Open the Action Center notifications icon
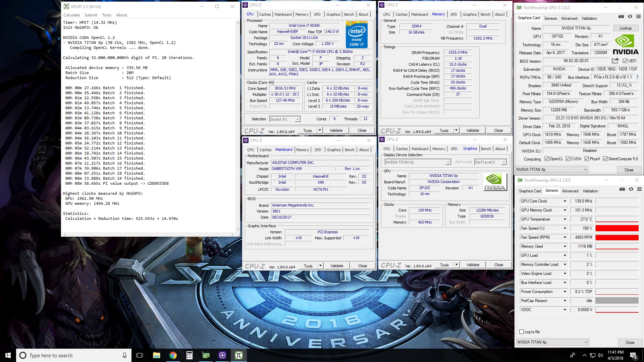 [x=634, y=355]
